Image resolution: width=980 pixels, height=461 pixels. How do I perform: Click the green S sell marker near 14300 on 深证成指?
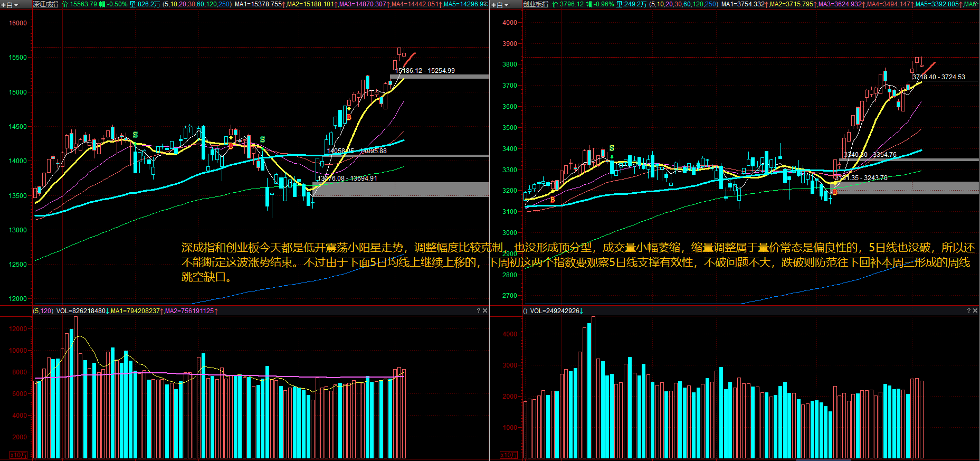pos(262,139)
